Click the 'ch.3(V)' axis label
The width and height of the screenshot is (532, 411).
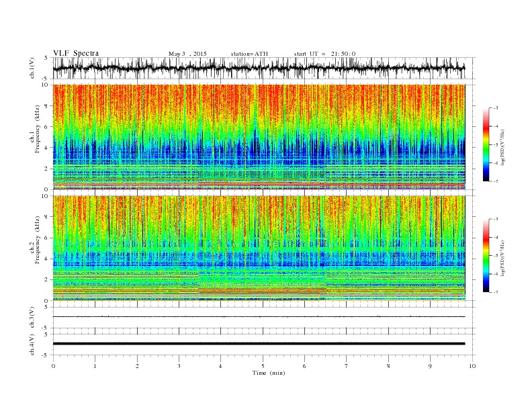[x=32, y=318]
